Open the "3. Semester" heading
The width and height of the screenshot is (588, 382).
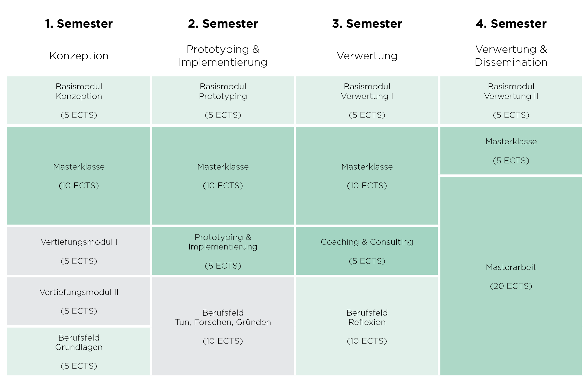click(x=367, y=24)
